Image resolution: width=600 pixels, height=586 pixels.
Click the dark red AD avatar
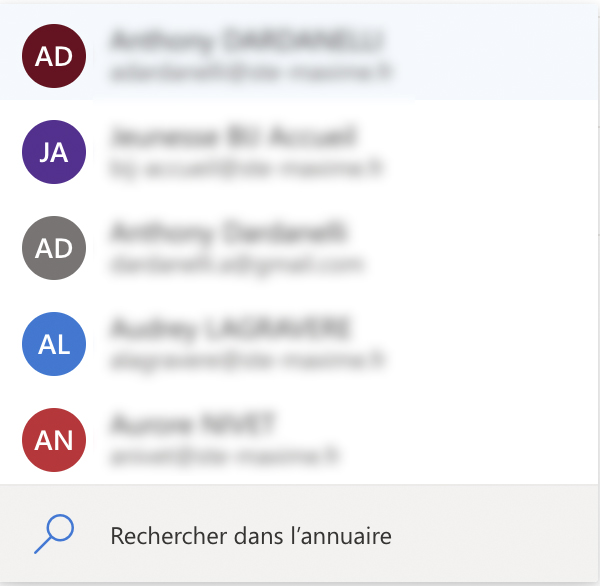tap(54, 56)
